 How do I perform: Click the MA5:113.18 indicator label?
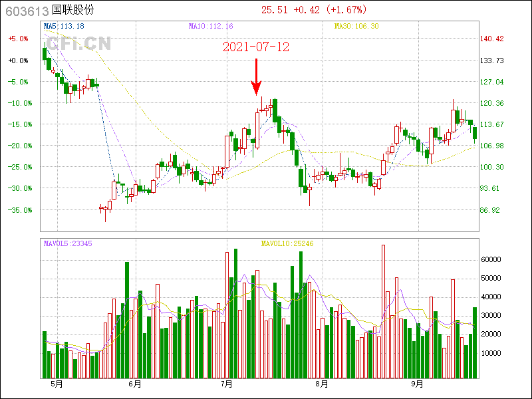(x=64, y=26)
